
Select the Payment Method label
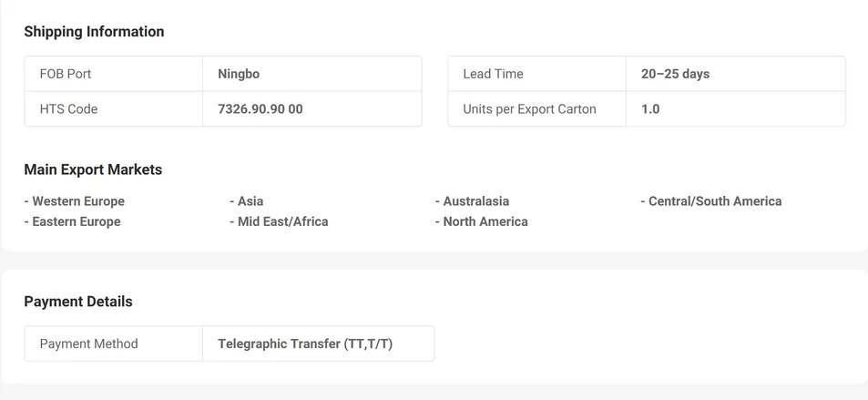pos(89,344)
